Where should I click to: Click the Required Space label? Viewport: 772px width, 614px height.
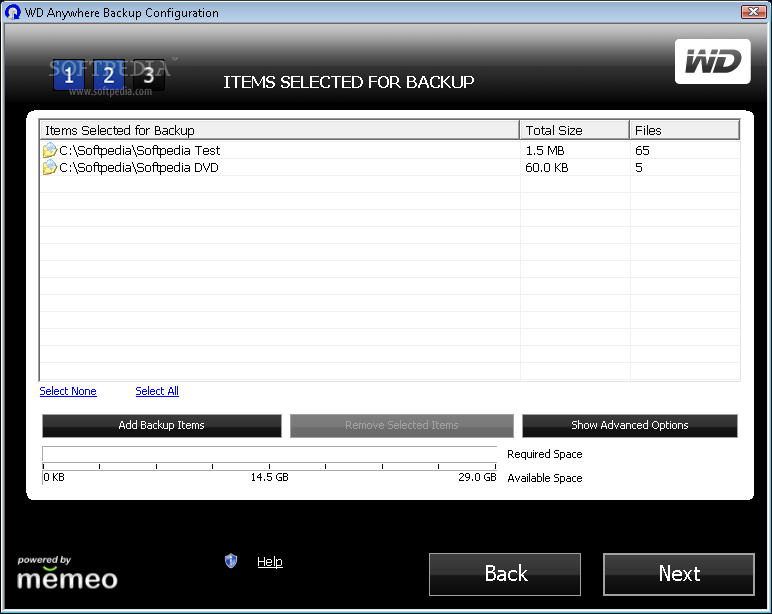pos(545,454)
